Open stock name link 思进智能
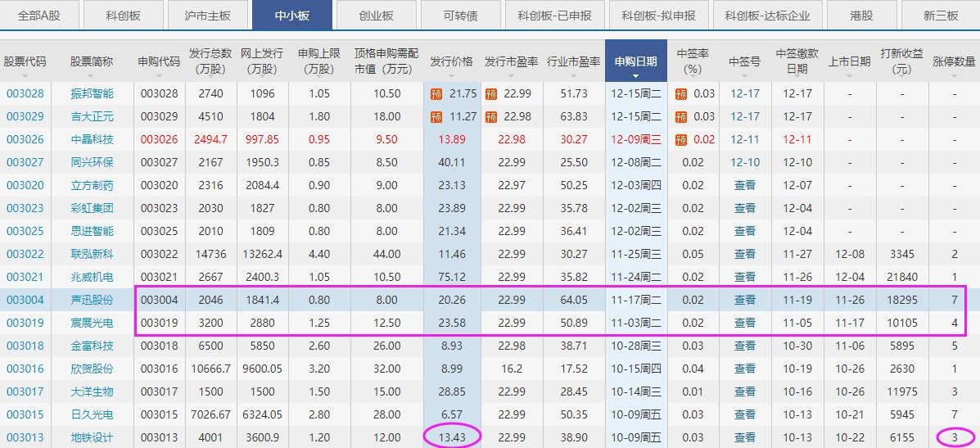Image resolution: width=980 pixels, height=448 pixels. coord(92,231)
